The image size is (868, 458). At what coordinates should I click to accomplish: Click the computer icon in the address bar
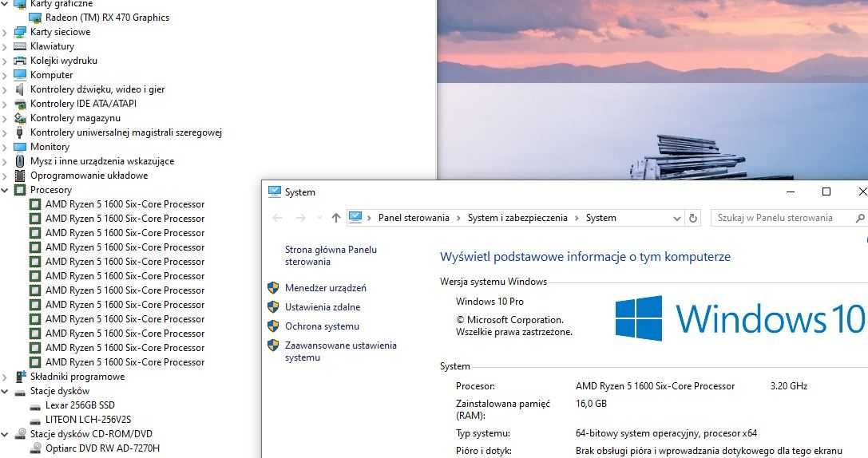pyautogui.click(x=355, y=217)
